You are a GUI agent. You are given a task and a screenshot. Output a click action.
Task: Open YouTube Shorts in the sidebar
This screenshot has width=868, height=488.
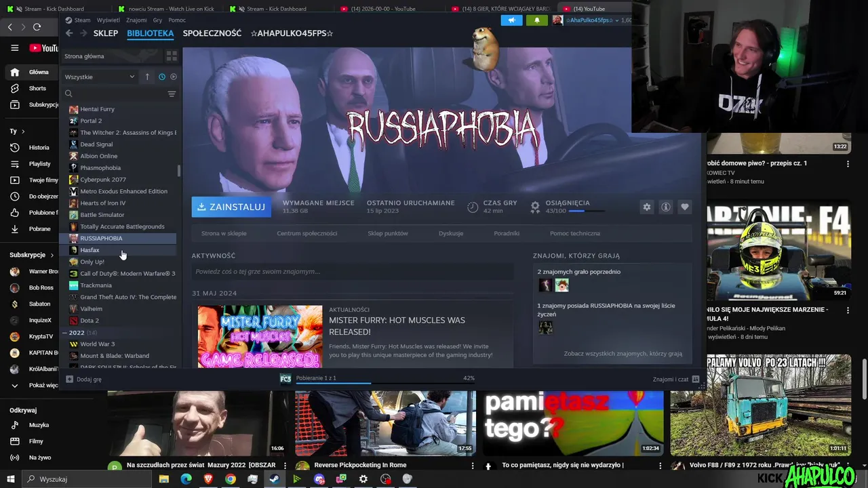point(30,88)
